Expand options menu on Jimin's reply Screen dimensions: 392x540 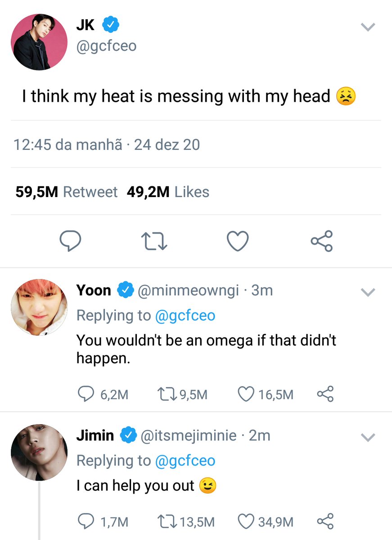click(x=368, y=437)
